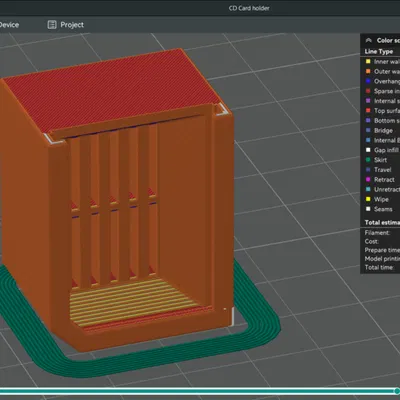This screenshot has width=400, height=400.
Task: Switch to the Device tab
Action: click(9, 25)
